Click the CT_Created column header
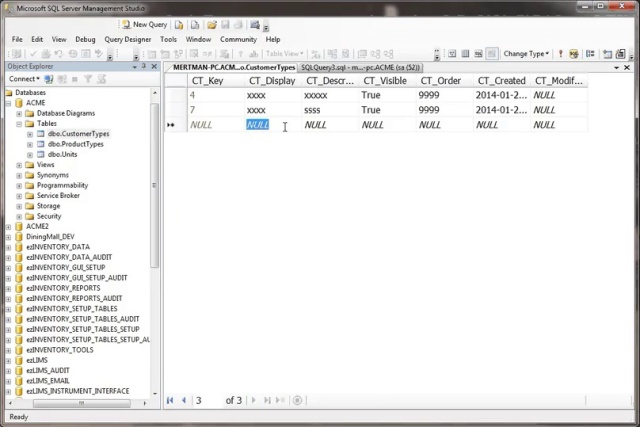 [502, 81]
